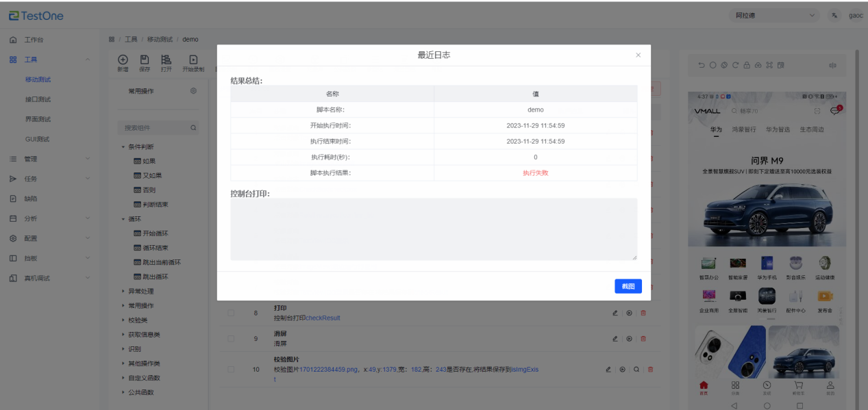This screenshot has height=410, width=868.
Task: Click the 开始录制 record icon
Action: click(193, 60)
